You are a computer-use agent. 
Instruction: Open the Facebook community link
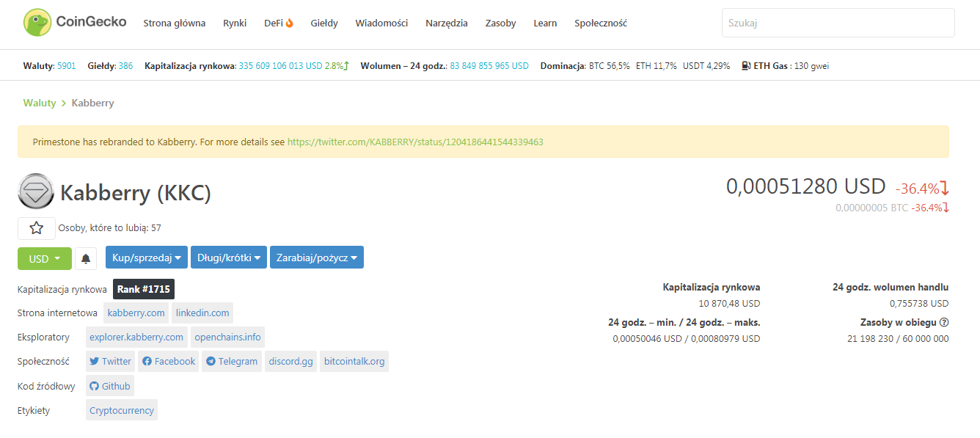pos(169,361)
